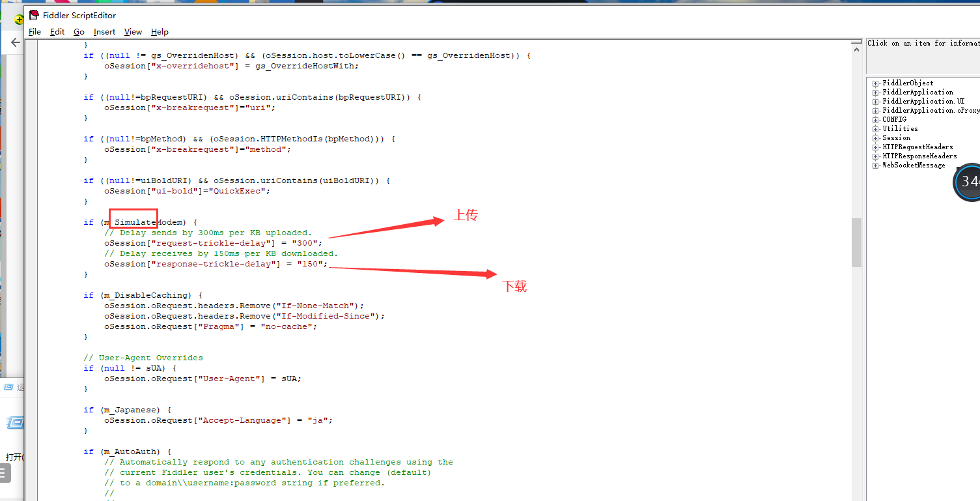Click the "// User-Agent Overrides" comment
This screenshot has height=501, width=980.
(143, 358)
